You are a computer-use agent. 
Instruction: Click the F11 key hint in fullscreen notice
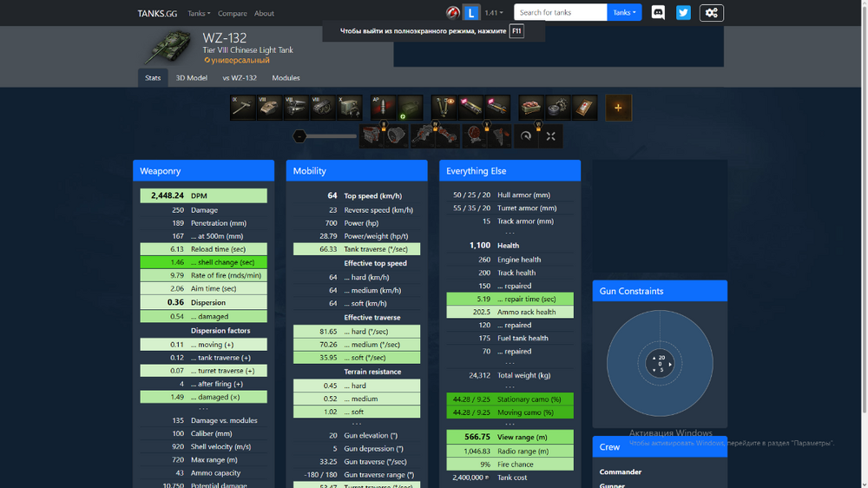click(x=516, y=31)
